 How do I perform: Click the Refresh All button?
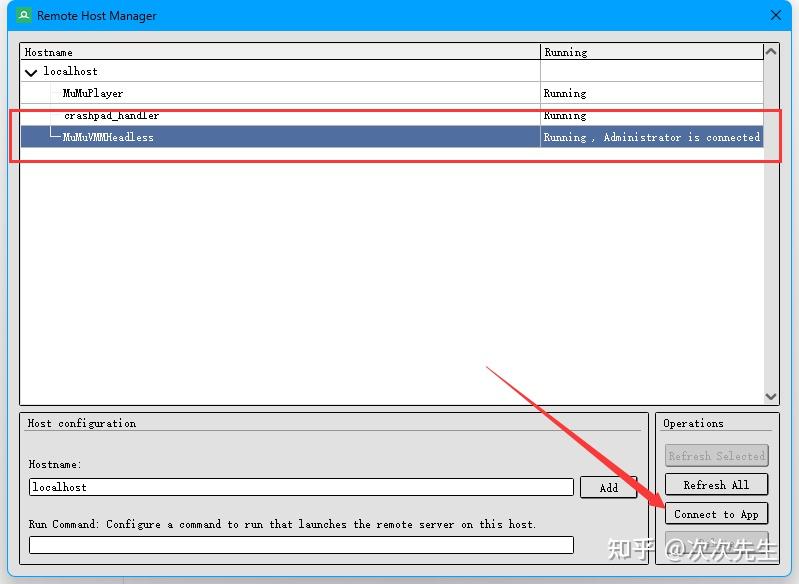(x=716, y=485)
